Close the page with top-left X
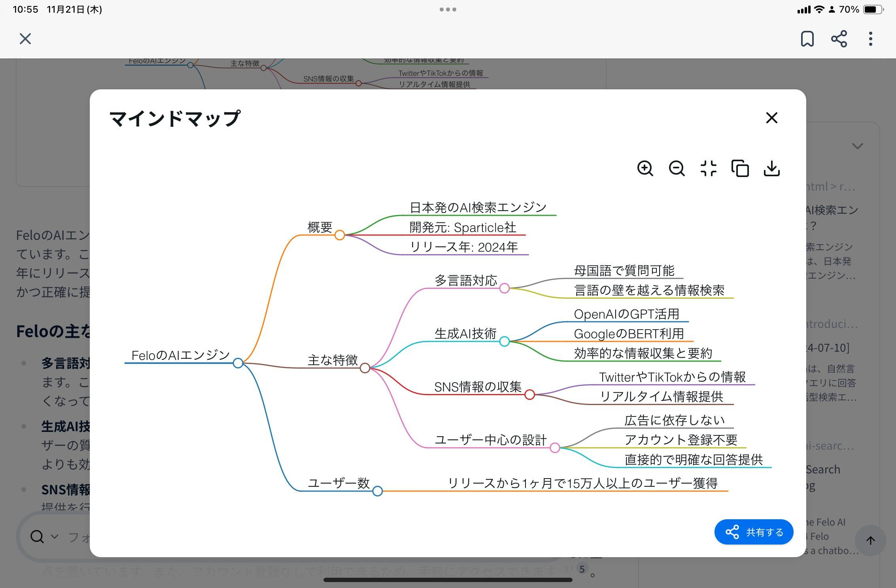This screenshot has width=896, height=588. 25,39
